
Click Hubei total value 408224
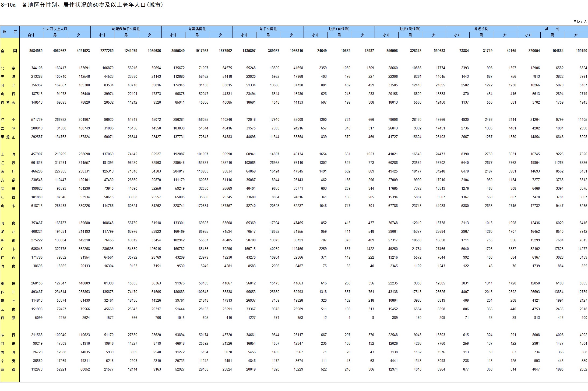(37, 231)
